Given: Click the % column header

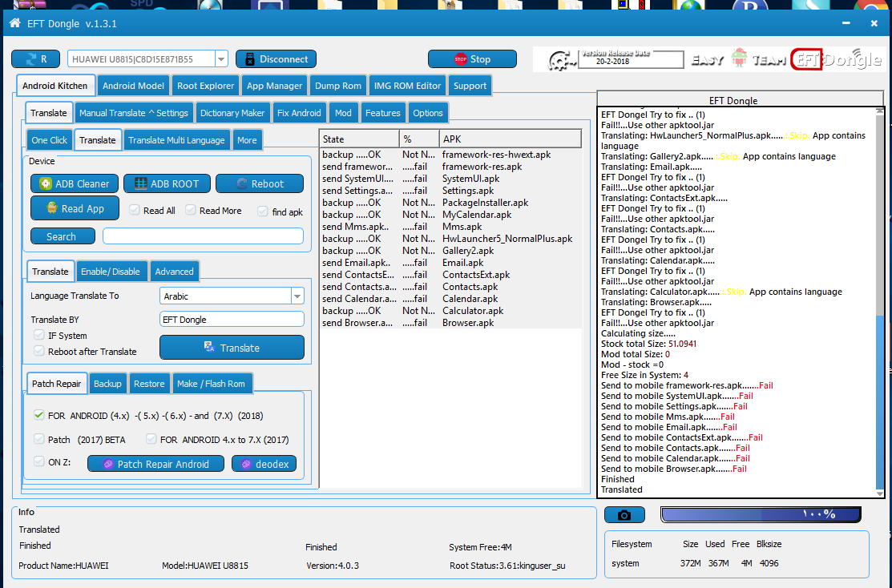Looking at the screenshot, I should tap(419, 139).
